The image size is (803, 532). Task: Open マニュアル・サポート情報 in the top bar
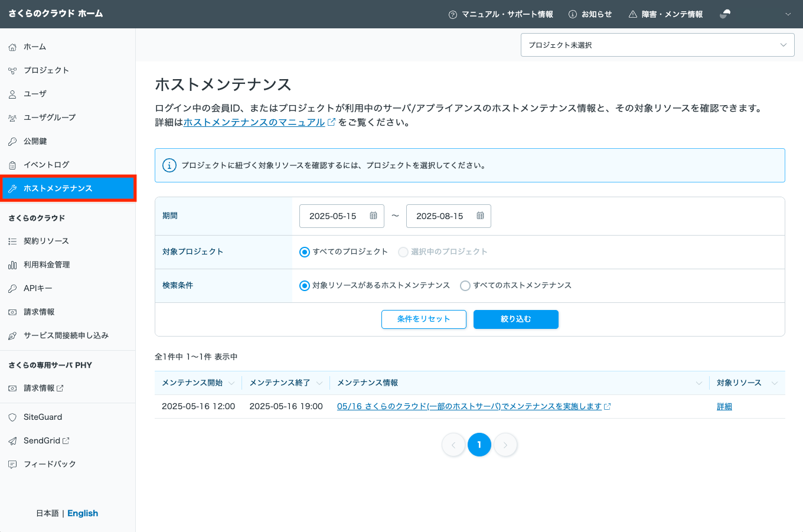point(500,14)
